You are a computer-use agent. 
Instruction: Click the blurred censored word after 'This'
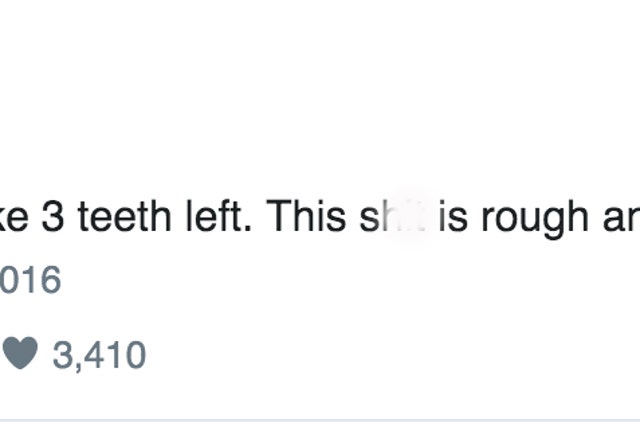click(x=393, y=216)
